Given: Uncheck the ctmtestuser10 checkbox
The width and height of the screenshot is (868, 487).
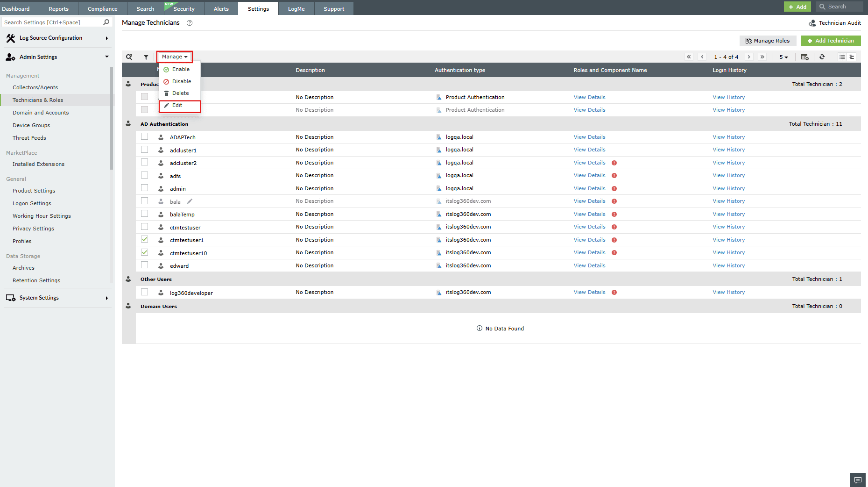Looking at the screenshot, I should coord(145,252).
